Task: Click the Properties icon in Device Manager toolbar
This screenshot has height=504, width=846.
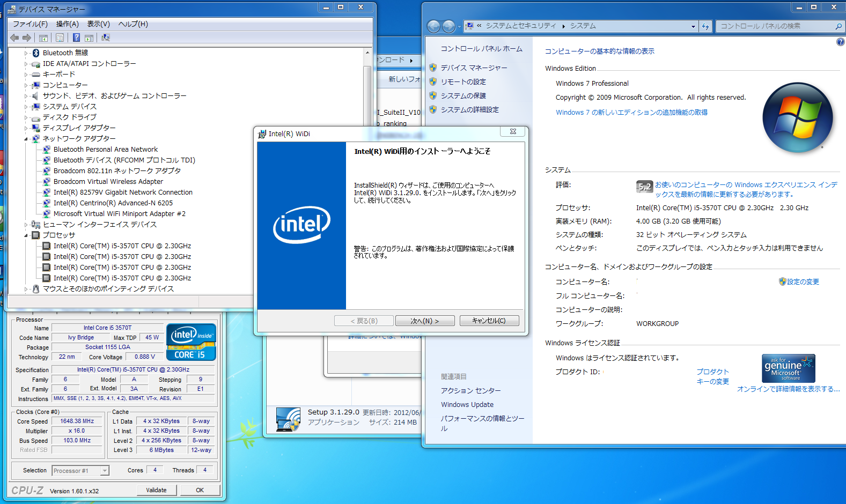Action: click(60, 38)
